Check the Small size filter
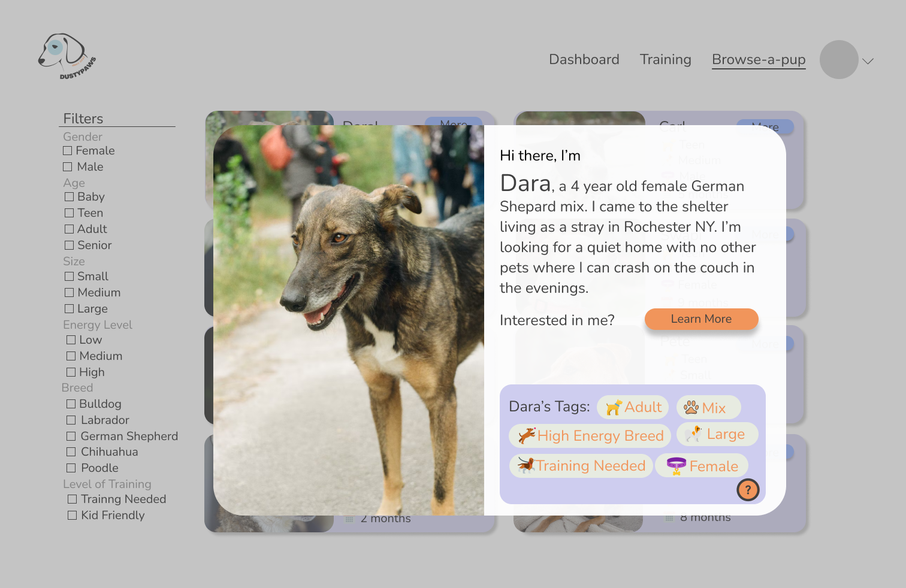Screen dimensions: 906x588 point(70,277)
